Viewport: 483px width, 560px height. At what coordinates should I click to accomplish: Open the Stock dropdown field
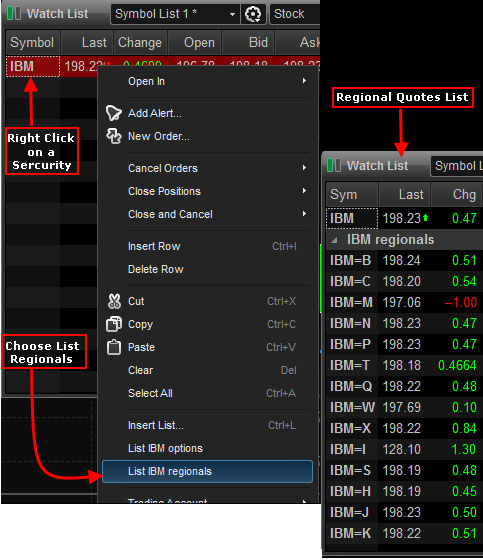(295, 14)
